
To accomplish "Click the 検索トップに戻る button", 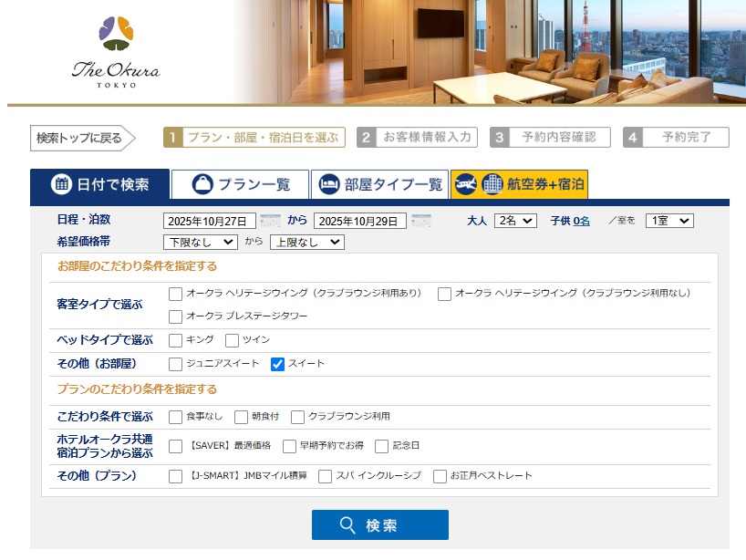I will coord(81,138).
